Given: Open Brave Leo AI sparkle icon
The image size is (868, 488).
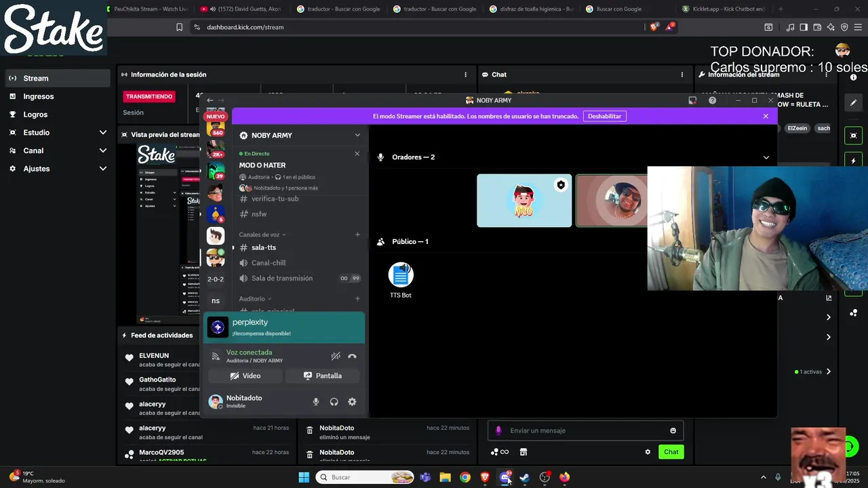Looking at the screenshot, I should point(831,27).
